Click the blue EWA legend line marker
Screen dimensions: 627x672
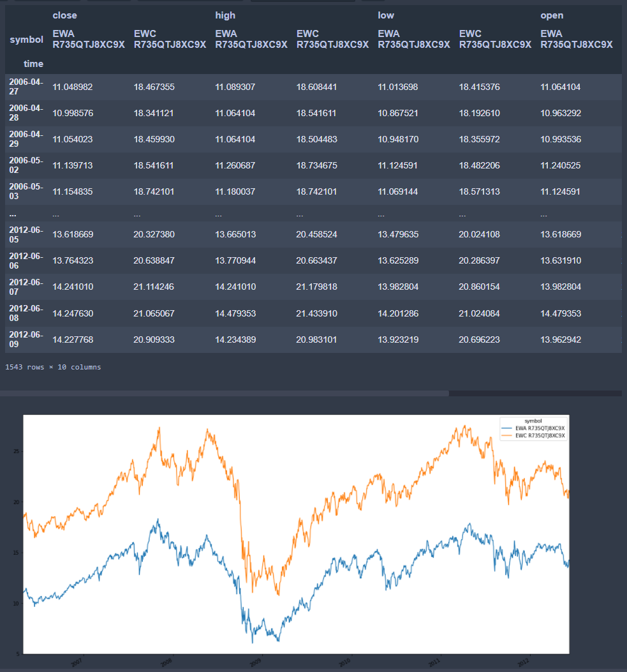[507, 428]
